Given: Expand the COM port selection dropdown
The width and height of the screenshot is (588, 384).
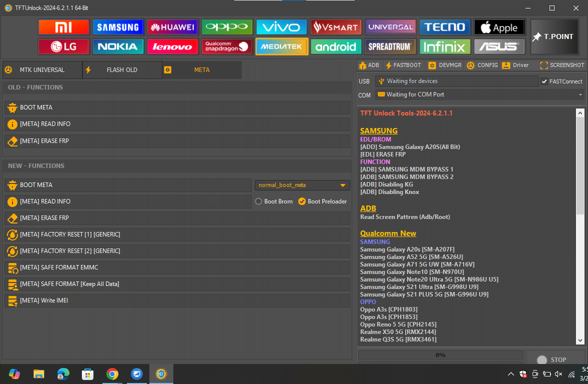Looking at the screenshot, I should [580, 94].
